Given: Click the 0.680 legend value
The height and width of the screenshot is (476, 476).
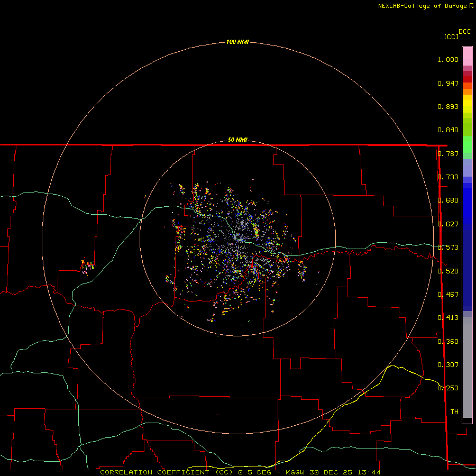Looking at the screenshot, I should pos(448,200).
